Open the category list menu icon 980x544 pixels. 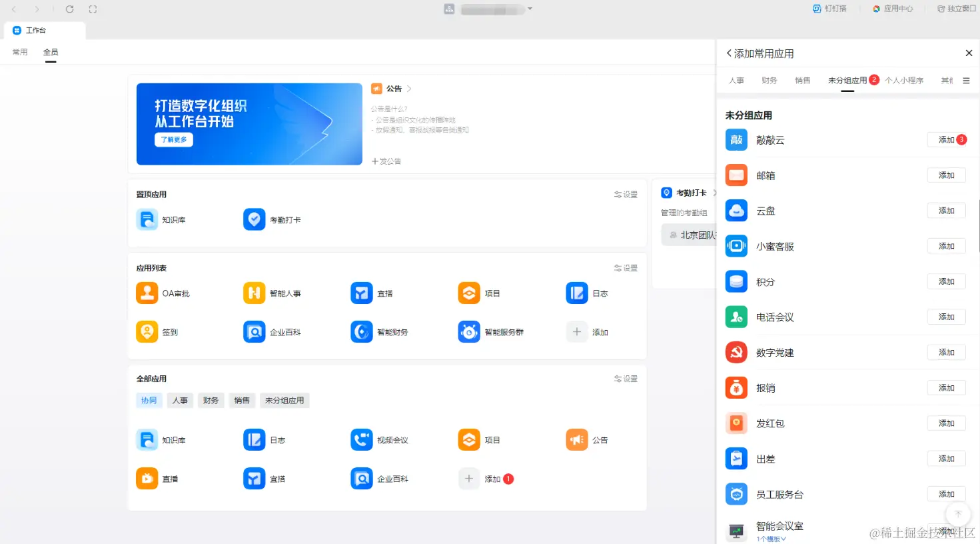click(x=966, y=81)
